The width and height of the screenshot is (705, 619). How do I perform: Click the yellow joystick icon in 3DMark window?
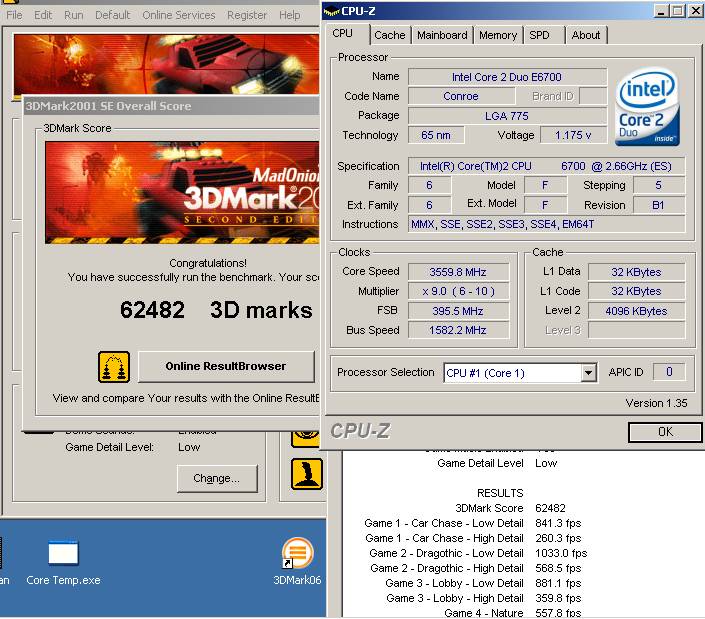click(307, 473)
